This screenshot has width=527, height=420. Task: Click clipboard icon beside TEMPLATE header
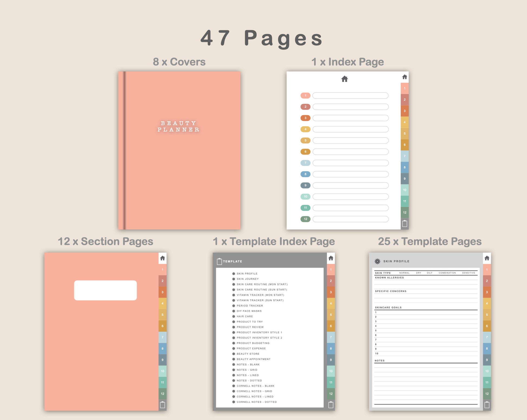pyautogui.click(x=219, y=261)
